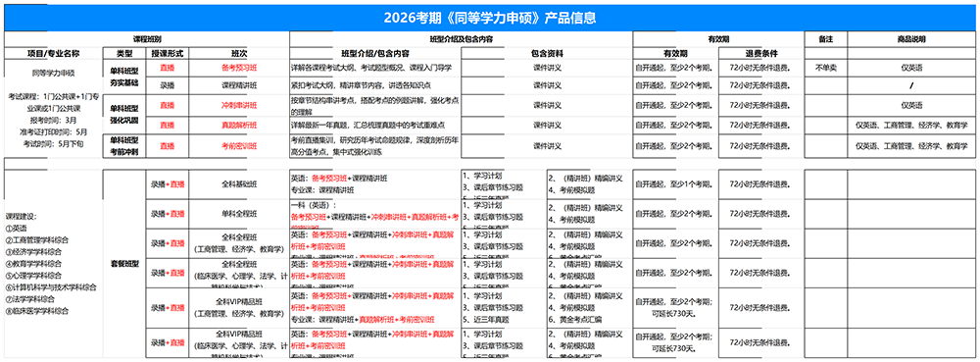Select the "直播" cell of 考前密训班 row

click(167, 145)
